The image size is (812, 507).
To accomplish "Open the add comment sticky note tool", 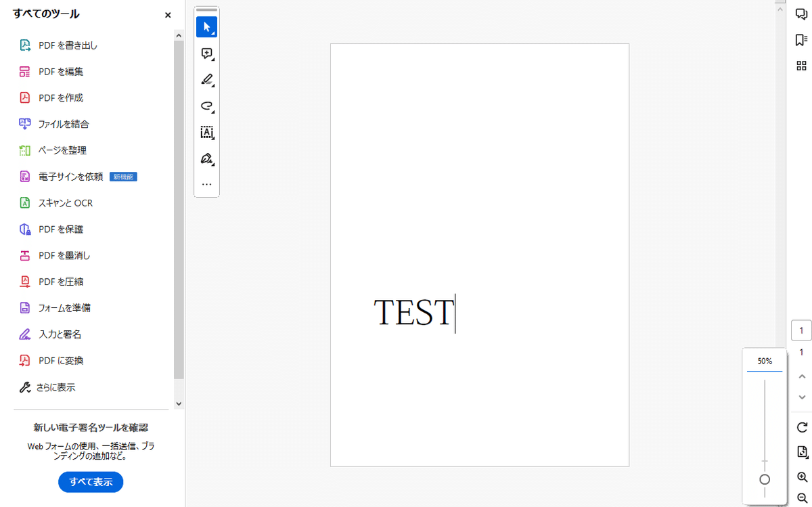I will [205, 53].
